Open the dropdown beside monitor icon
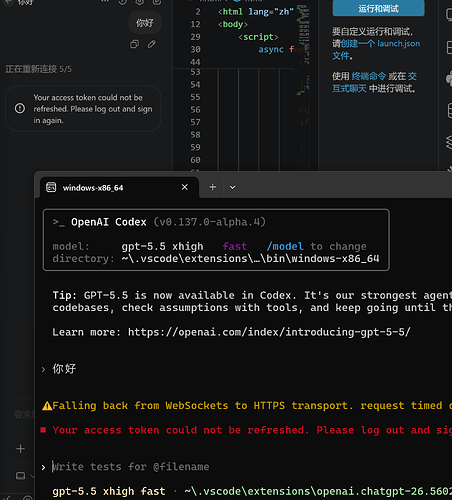Viewport: 452px width, 500px height. pos(32,476)
